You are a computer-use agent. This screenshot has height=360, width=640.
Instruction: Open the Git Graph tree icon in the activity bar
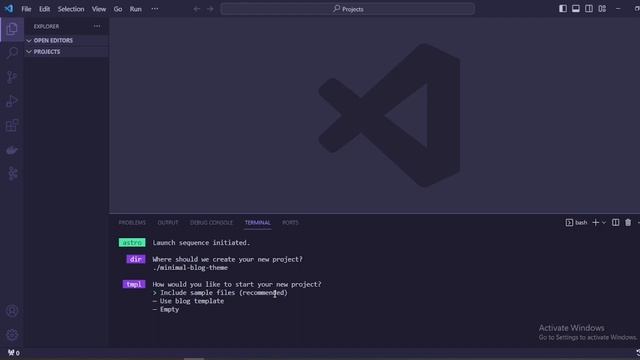click(13, 173)
